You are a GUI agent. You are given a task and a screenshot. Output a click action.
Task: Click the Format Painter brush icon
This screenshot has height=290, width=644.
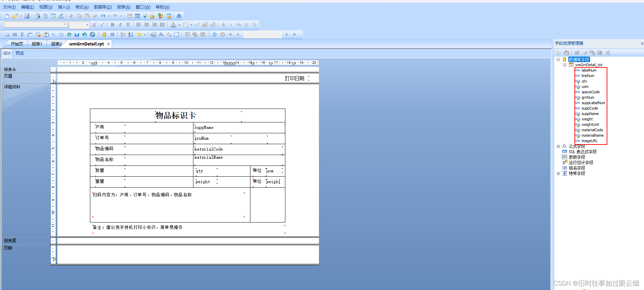(95, 16)
